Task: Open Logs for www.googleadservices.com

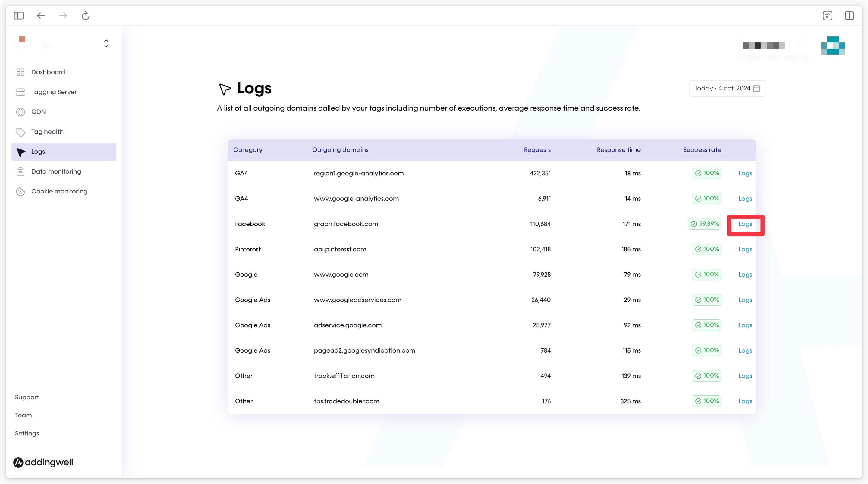Action: coord(745,300)
